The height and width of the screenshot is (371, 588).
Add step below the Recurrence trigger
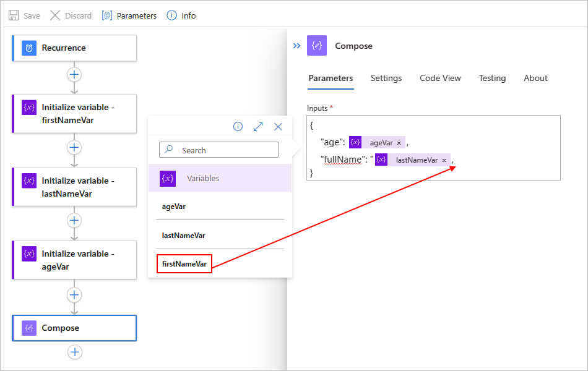[x=74, y=75]
